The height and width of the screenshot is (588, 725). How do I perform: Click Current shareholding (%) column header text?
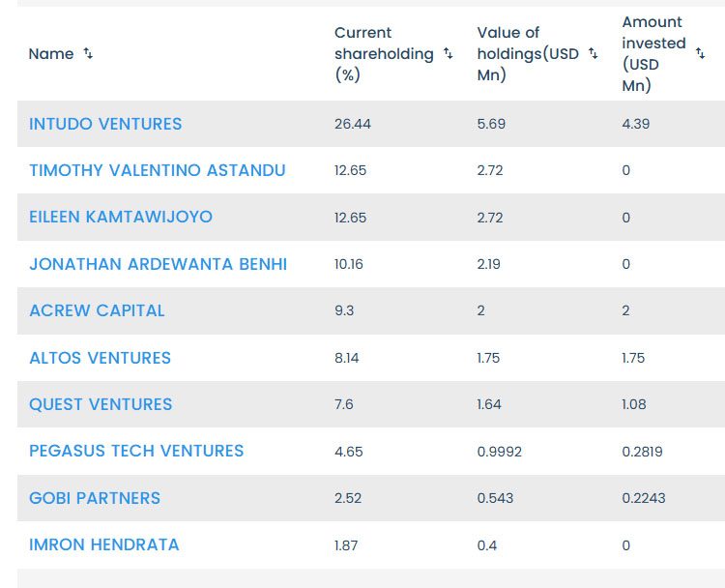click(384, 54)
